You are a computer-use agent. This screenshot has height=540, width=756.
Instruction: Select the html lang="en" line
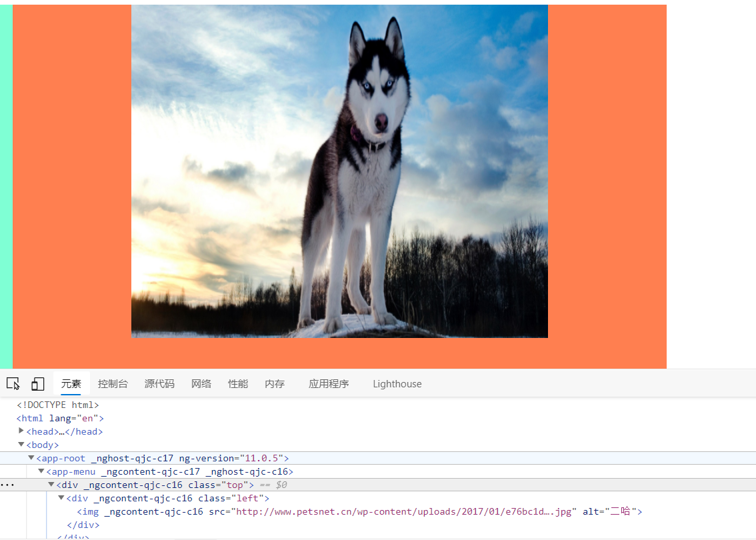(60, 418)
